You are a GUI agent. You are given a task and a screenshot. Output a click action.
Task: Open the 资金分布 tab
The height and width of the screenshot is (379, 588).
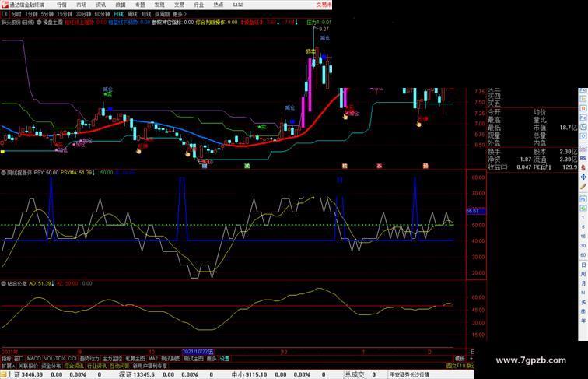51,366
